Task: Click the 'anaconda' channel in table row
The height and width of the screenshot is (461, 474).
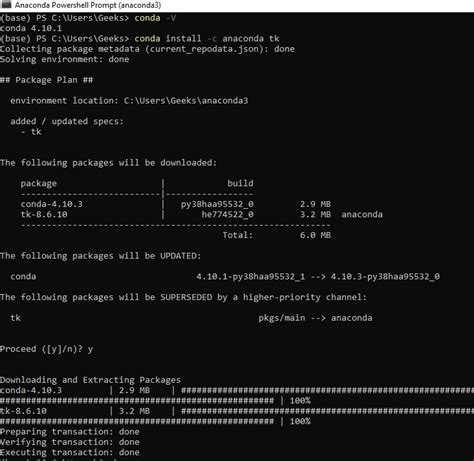Action: (362, 214)
